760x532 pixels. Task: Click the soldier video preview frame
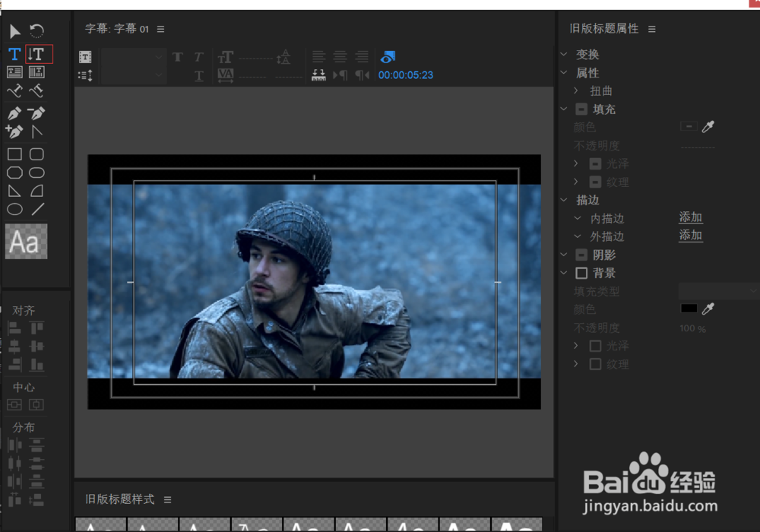pos(314,281)
